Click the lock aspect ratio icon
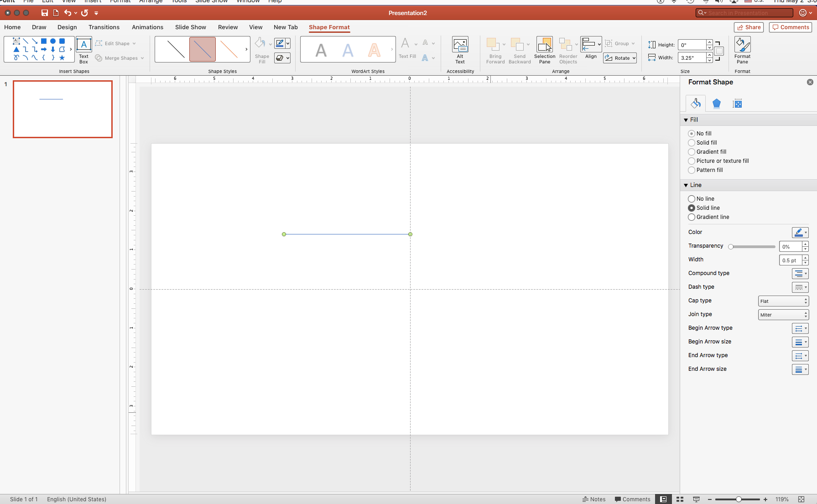Image resolution: width=817 pixels, height=504 pixels. pos(719,51)
